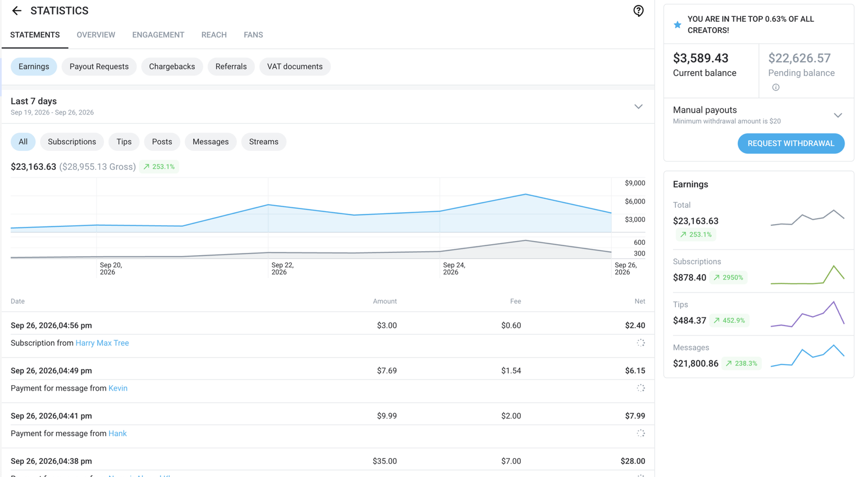
Task: Click the Subscriptions sparkline chart
Action: [807, 275]
